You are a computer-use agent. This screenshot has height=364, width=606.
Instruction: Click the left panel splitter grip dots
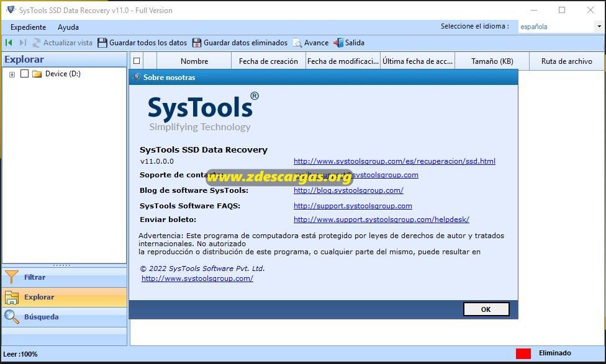click(62, 265)
